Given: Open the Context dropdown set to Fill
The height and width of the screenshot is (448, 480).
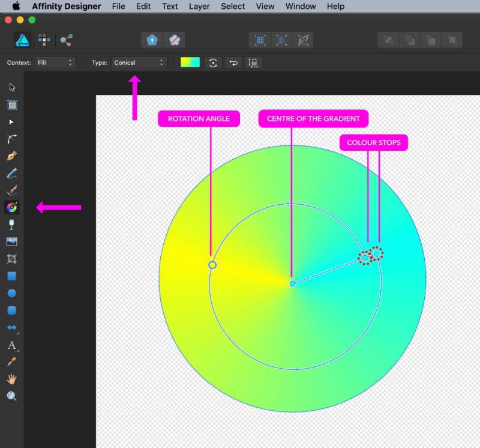Looking at the screenshot, I should (56, 62).
